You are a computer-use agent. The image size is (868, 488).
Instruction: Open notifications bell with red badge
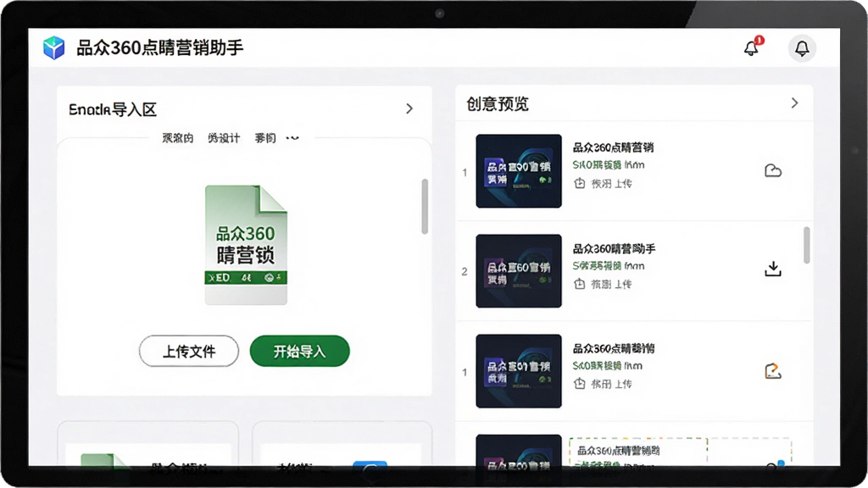pos(753,47)
